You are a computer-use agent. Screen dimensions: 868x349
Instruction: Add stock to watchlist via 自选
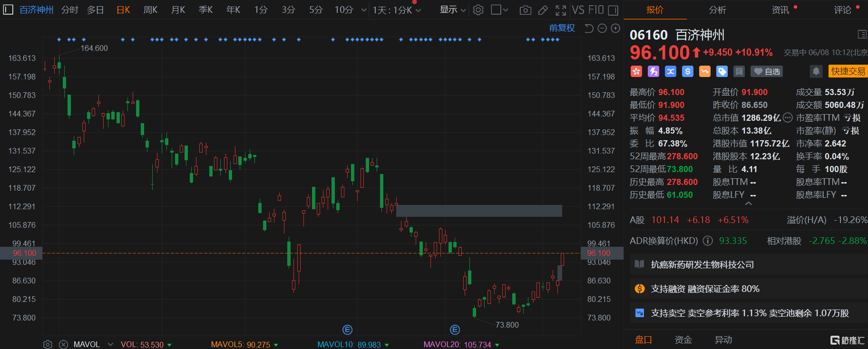click(767, 71)
